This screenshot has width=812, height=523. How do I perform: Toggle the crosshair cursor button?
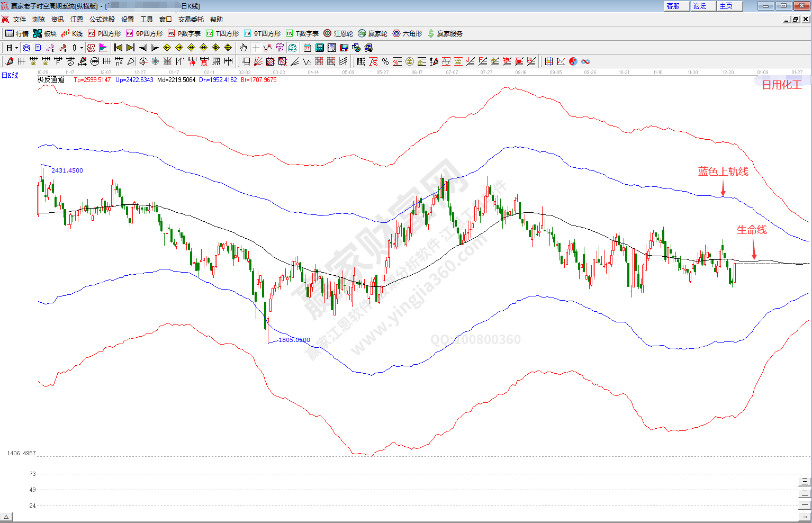tap(256, 48)
